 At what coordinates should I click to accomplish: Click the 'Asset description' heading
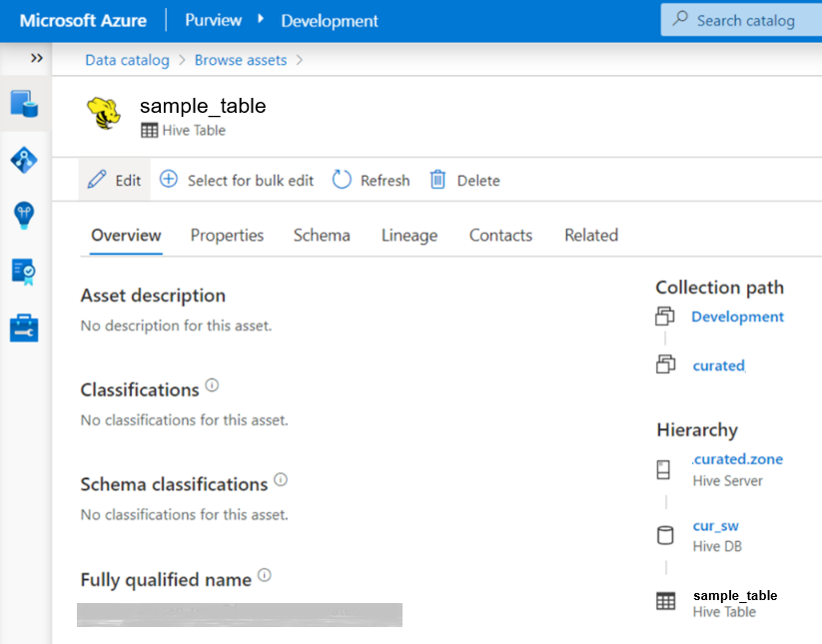tap(153, 296)
